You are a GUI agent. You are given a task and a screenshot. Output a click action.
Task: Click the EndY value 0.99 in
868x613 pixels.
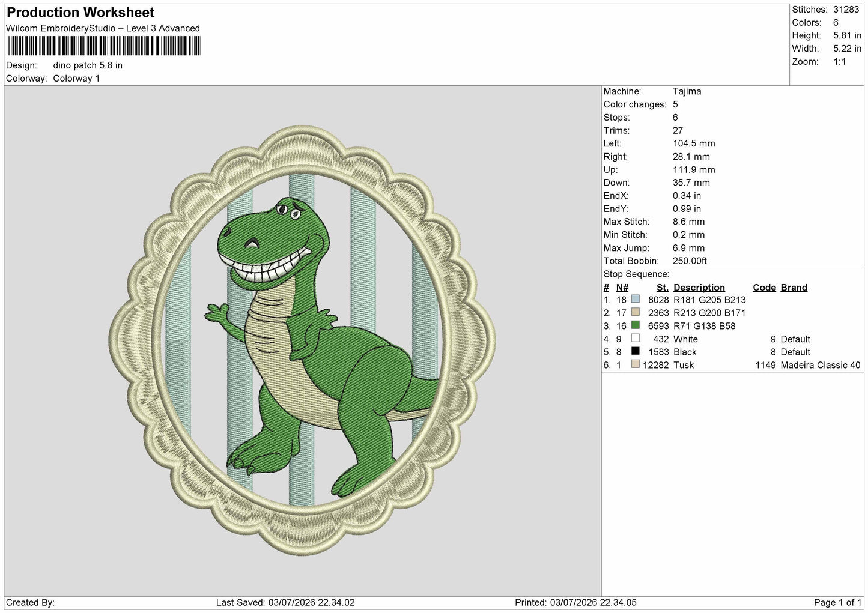pyautogui.click(x=687, y=209)
